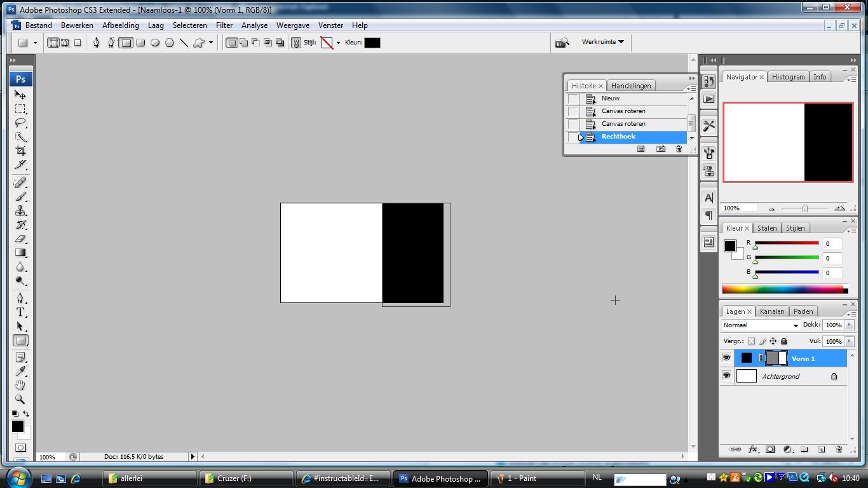The image size is (868, 488).
Task: Enable Fill pixels mode in options bar
Action: [78, 43]
